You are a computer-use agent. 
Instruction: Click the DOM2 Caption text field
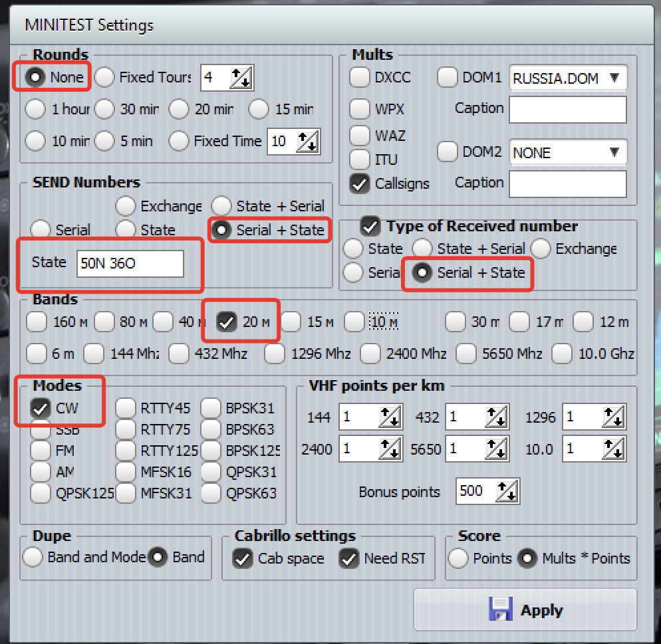[x=568, y=184]
